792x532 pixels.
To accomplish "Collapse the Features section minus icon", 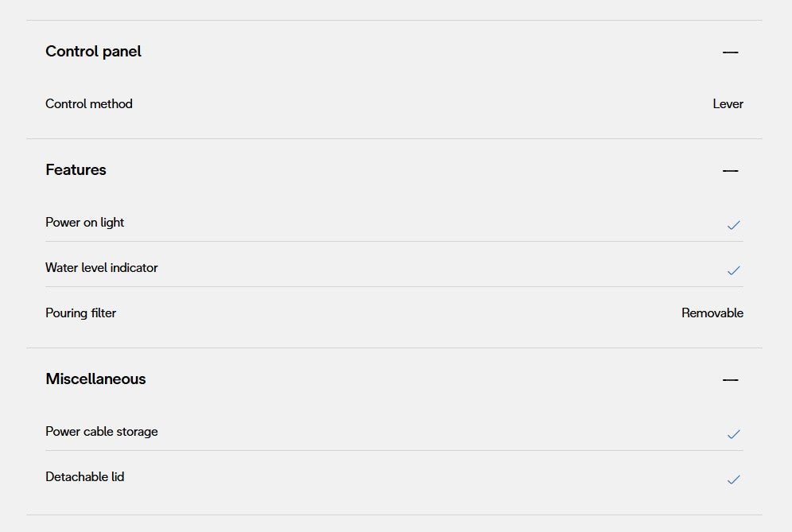I will click(730, 171).
